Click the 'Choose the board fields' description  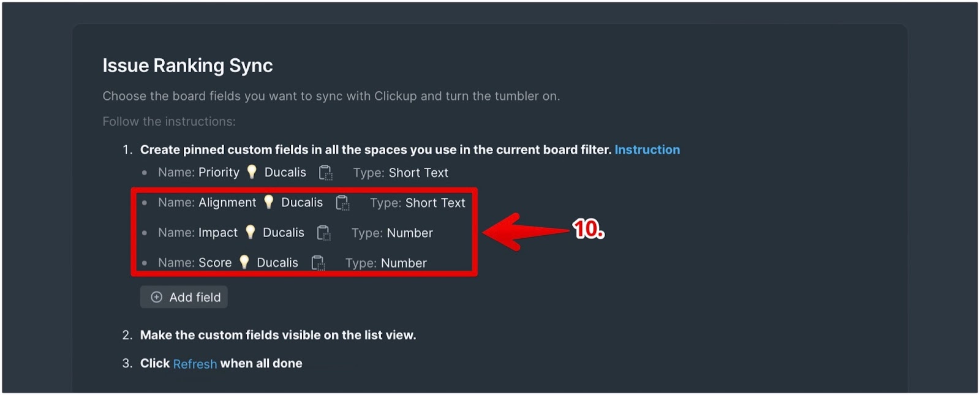[331, 96]
